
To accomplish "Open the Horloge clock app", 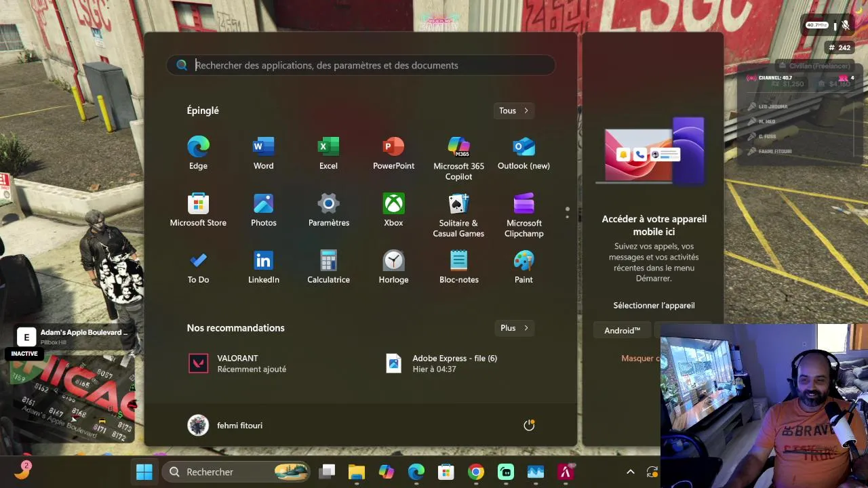I will 393,268.
